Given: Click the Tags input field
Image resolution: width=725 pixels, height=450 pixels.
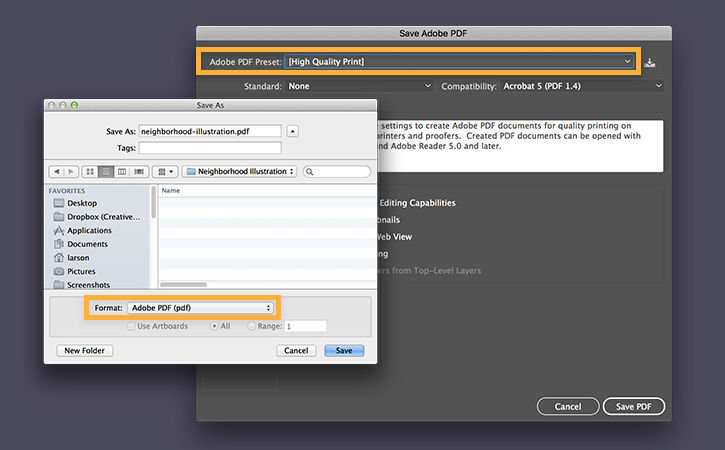Looking at the screenshot, I should [x=210, y=148].
